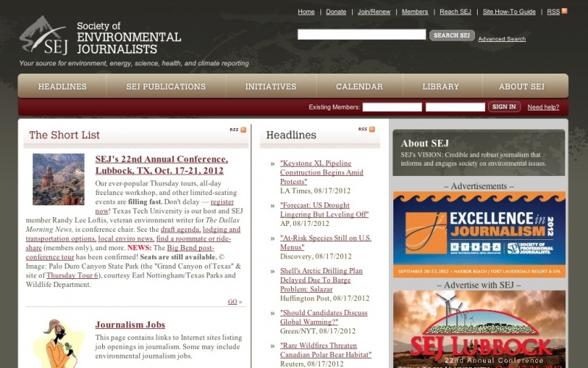Click The Short List section heading
This screenshot has height=368, width=588.
click(65, 135)
